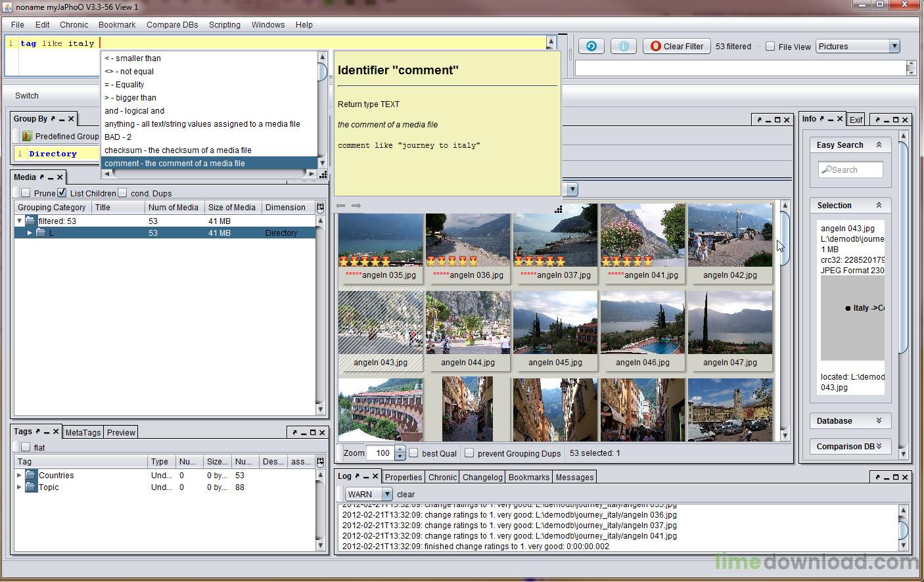This screenshot has height=582, width=924.
Task: Click the filtered: 53 folder icon
Action: [x=31, y=221]
